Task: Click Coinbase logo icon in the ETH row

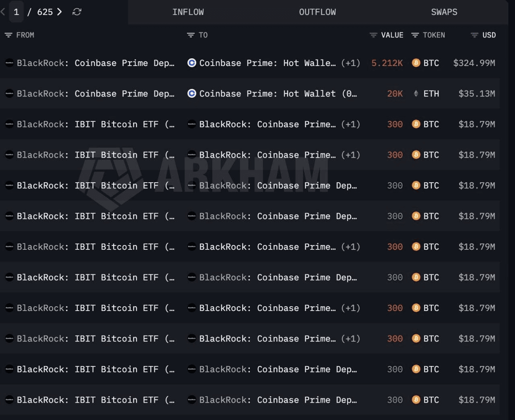Action: [192, 93]
